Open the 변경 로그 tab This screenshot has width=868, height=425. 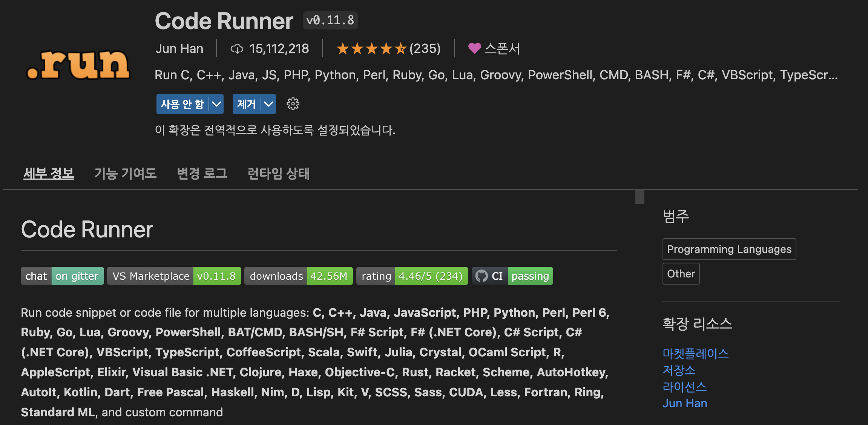click(202, 174)
